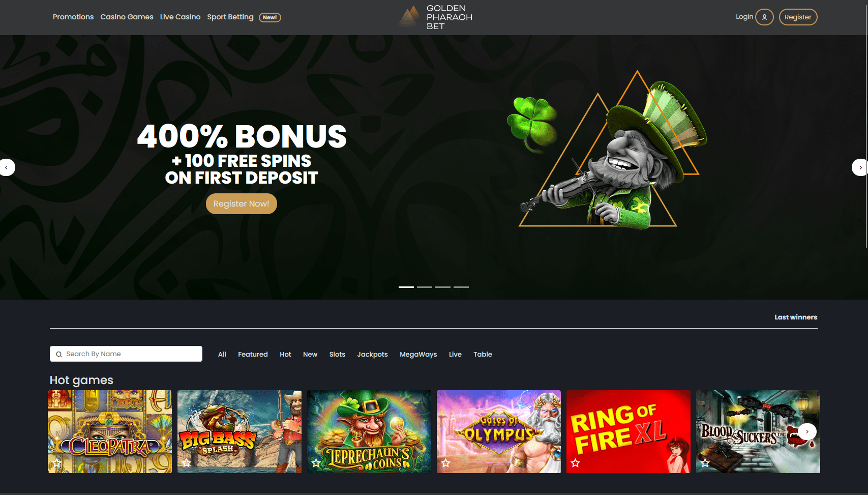Go to previous banner slide arrow
Screen dimensions: 868x495
[x=7, y=167]
